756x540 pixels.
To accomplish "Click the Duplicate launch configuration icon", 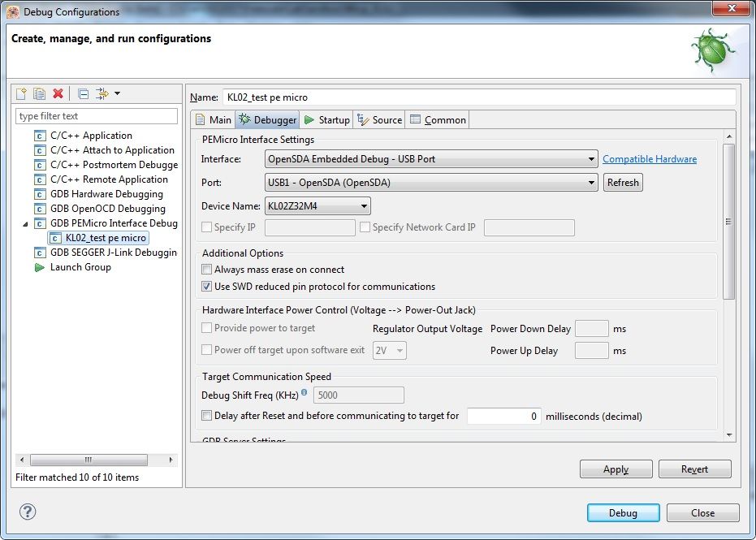I will tap(39, 93).
